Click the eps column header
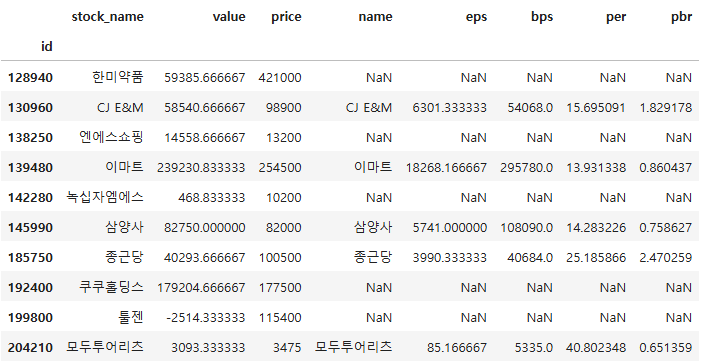 tap(476, 18)
